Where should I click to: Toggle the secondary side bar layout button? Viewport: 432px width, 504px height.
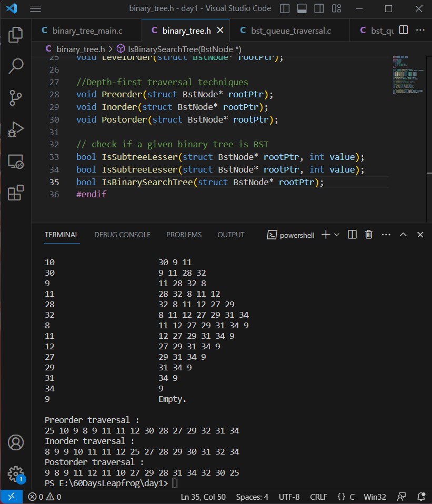[319, 8]
